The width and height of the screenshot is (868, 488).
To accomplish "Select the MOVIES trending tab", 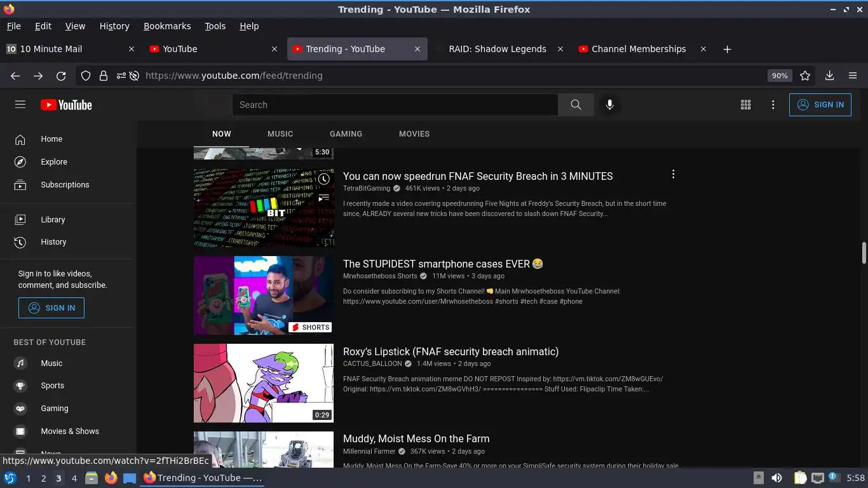I will click(414, 134).
